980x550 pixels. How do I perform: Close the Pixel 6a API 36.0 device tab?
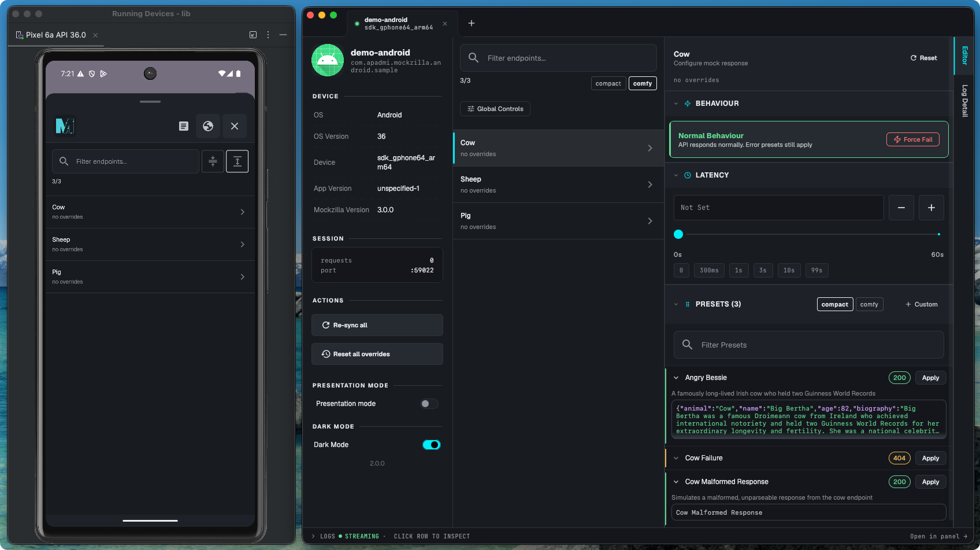tap(95, 35)
